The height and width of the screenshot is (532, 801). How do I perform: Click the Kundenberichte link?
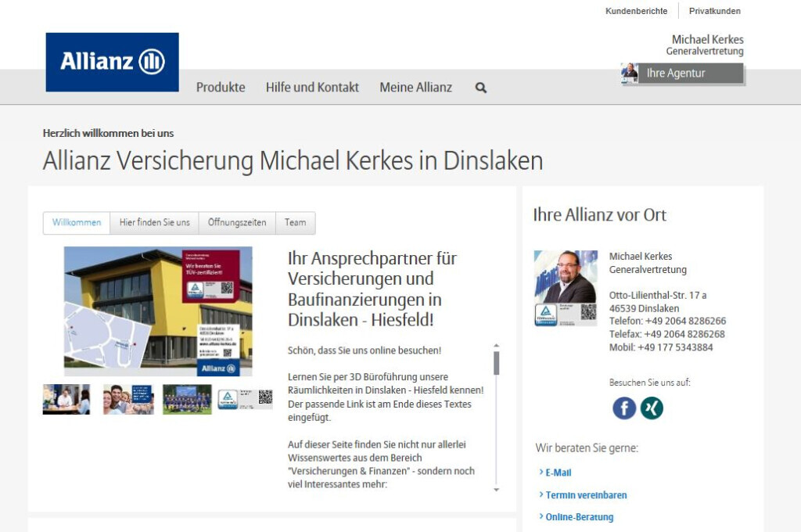[636, 11]
